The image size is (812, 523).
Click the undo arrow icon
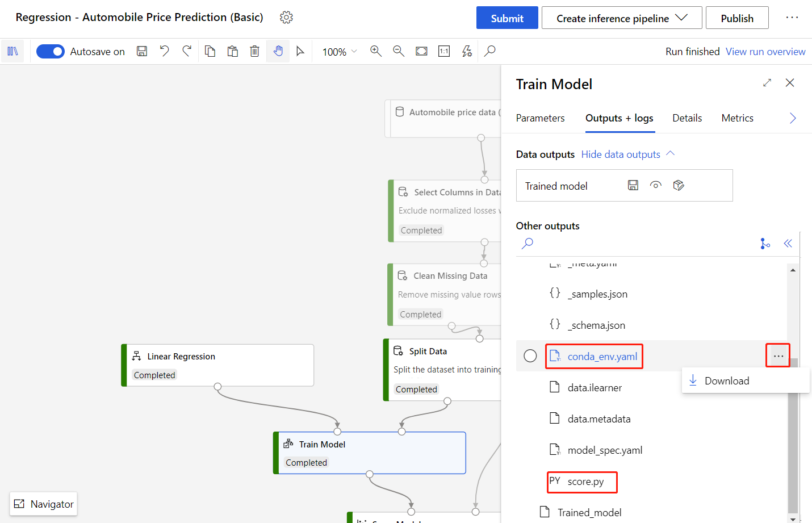coord(164,51)
